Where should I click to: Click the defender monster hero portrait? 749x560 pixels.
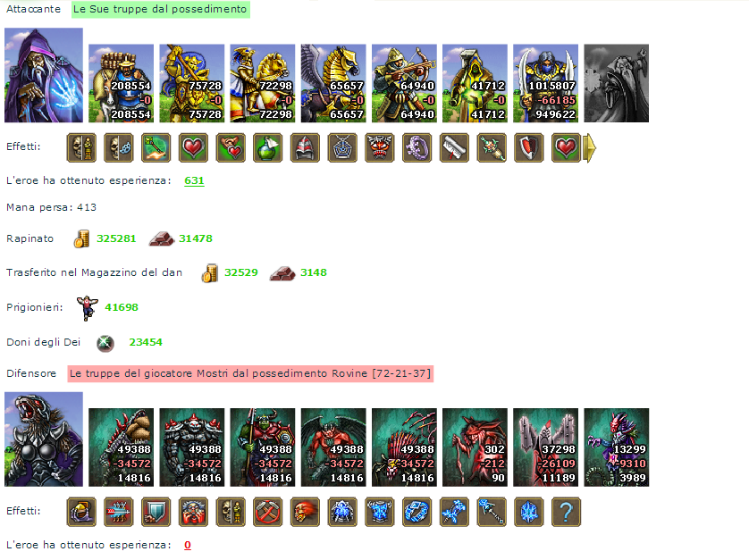[x=44, y=439]
